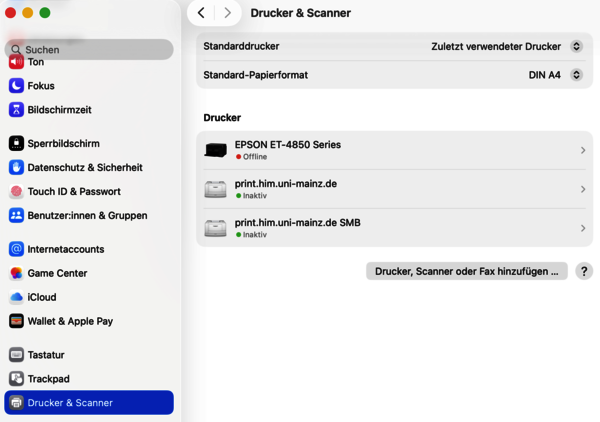Click Drucker, Scanner oder Fax hinzufügen
Image resolution: width=600 pixels, height=422 pixels.
point(466,271)
